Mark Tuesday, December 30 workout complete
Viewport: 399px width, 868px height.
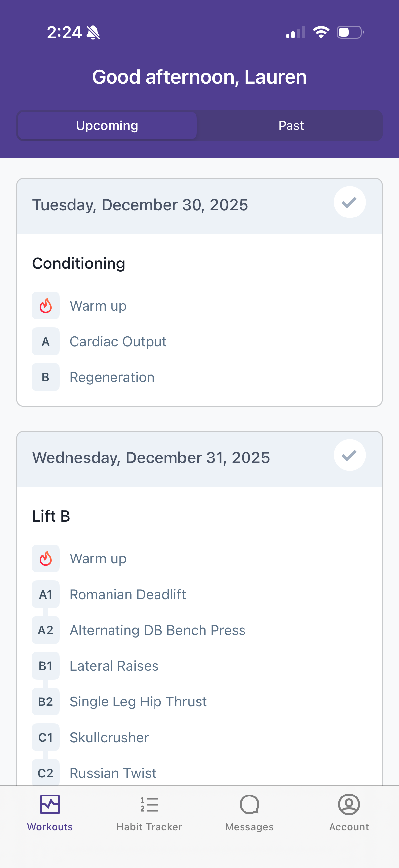349,202
